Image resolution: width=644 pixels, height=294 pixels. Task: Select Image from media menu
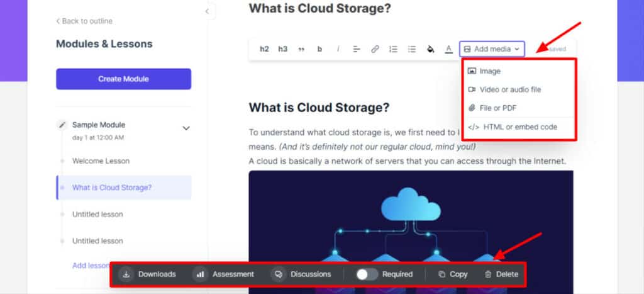(x=489, y=71)
